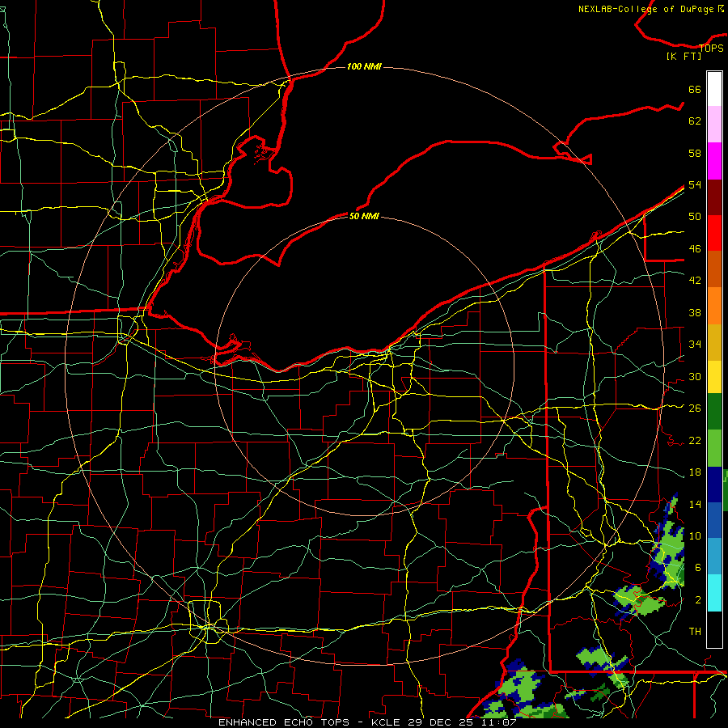Click the "100 NMI" range ring label
Screen dimensions: 728x728
364,66
